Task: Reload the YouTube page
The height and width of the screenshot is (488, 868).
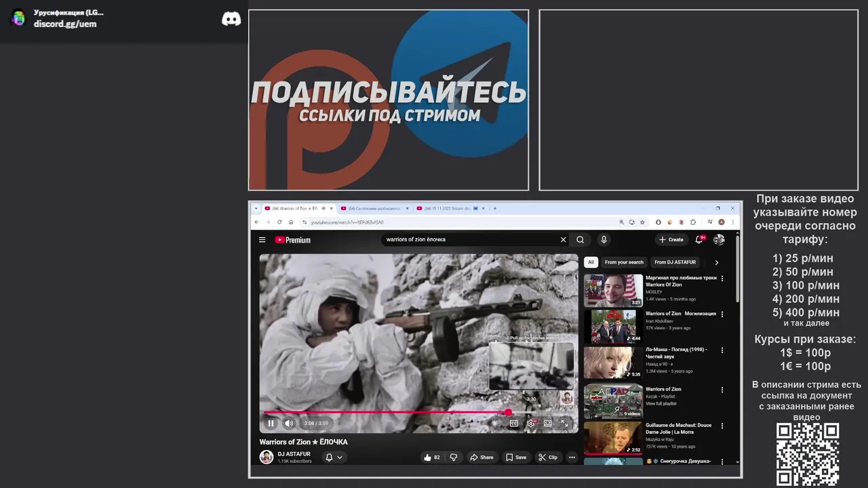Action: tap(279, 222)
